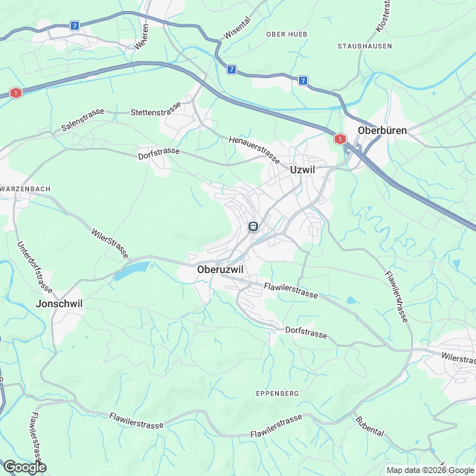
Task: Click the Map data ©2026 Google attribution
Action: point(431,471)
